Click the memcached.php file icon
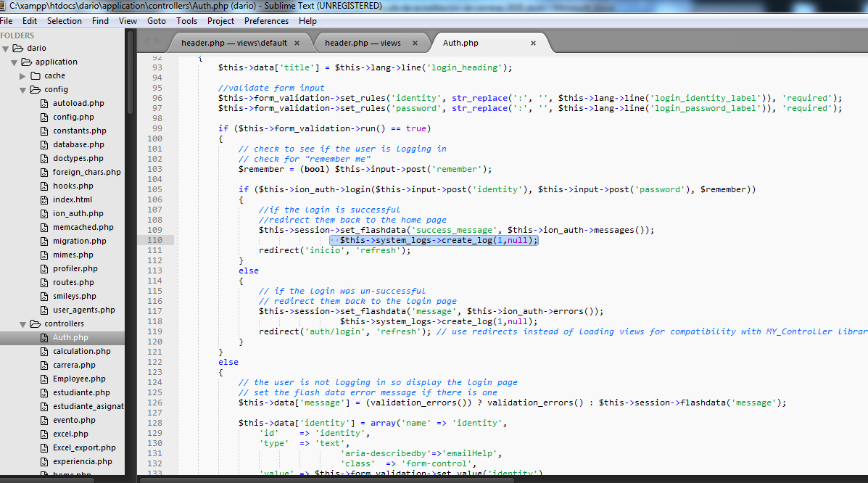 click(44, 228)
